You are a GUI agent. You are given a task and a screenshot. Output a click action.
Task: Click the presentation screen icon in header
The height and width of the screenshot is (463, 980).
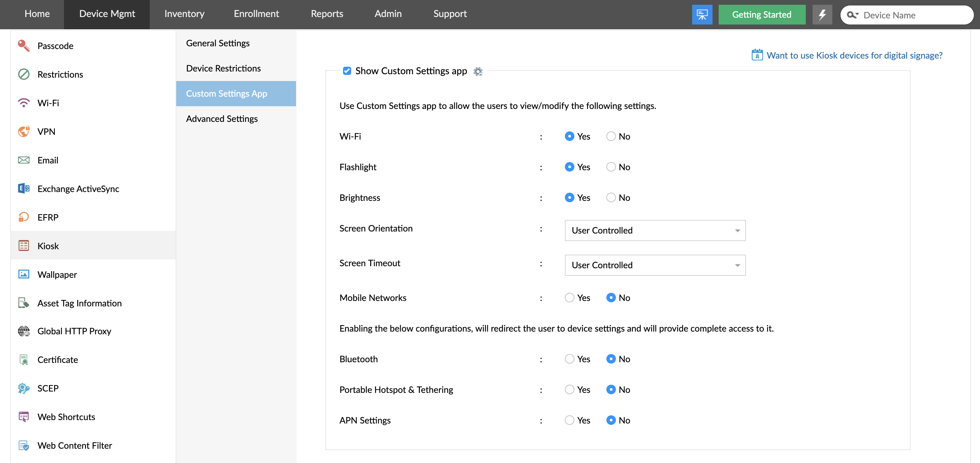(702, 14)
